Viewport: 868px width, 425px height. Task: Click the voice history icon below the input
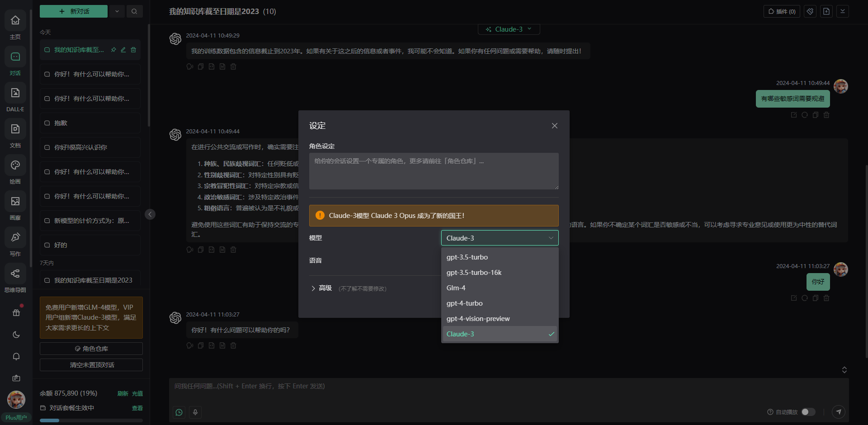click(x=179, y=412)
